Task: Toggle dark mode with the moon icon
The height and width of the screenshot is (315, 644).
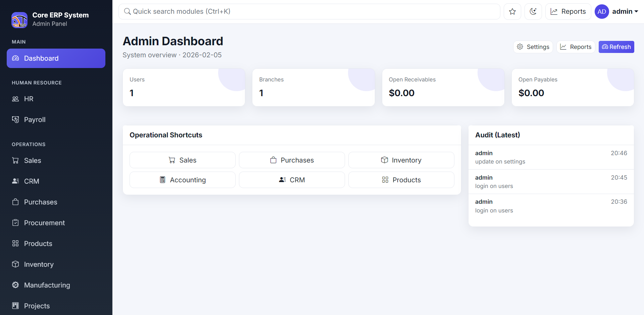Action: (x=533, y=11)
